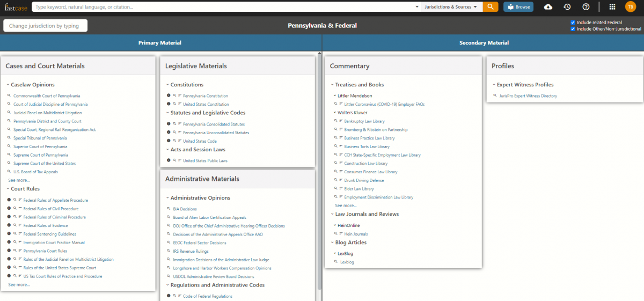Click info icon for Federal Rules of Evidence
This screenshot has width=644, height=301.
(9, 226)
